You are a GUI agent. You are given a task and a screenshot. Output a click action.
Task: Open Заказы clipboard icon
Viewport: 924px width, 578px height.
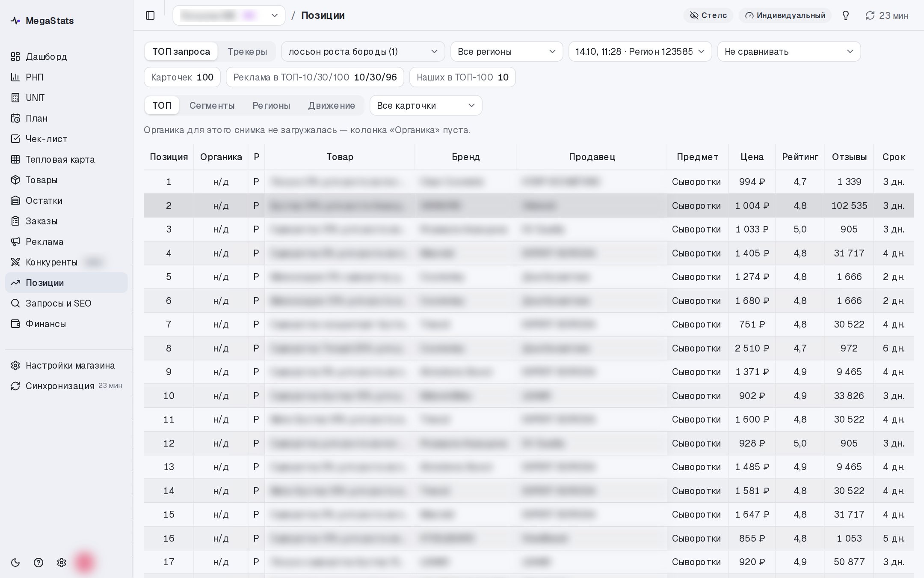(15, 221)
